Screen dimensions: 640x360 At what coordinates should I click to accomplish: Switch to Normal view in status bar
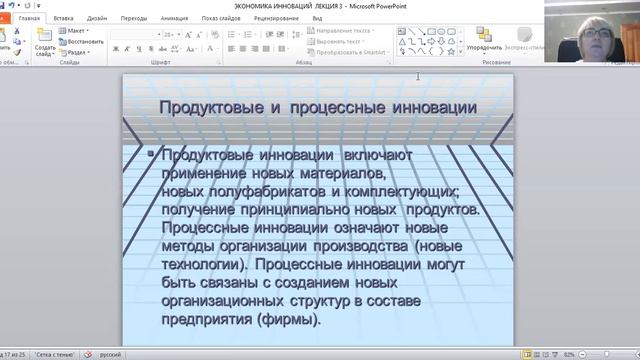pos(527,355)
